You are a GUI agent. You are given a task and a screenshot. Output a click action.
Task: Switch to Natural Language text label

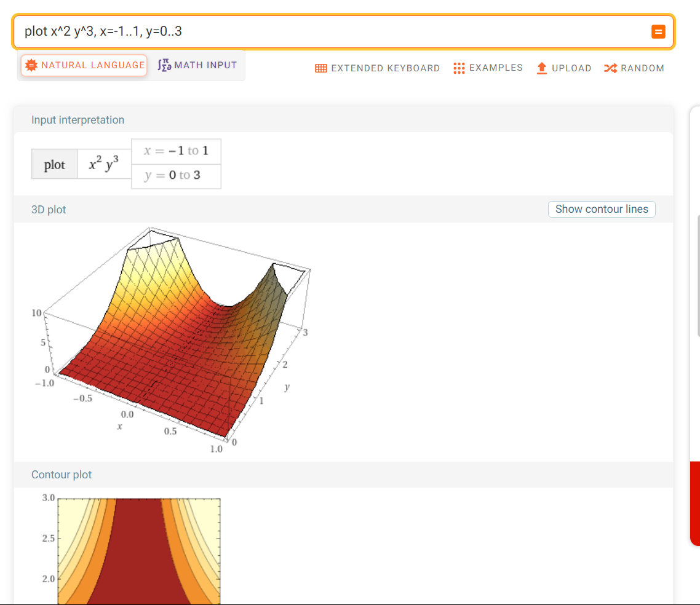pos(93,65)
